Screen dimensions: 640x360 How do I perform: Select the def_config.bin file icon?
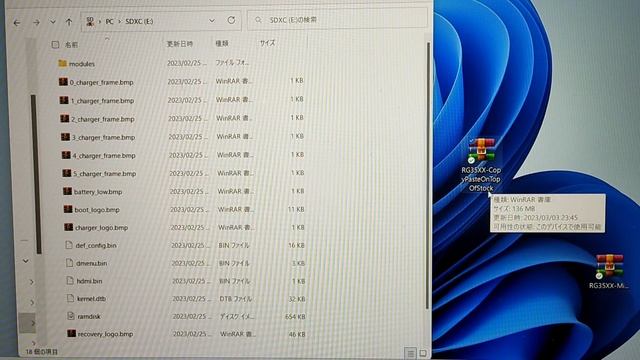tap(69, 245)
